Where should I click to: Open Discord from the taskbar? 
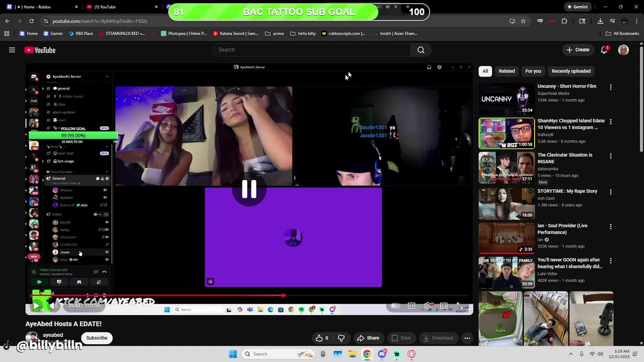pos(382,354)
